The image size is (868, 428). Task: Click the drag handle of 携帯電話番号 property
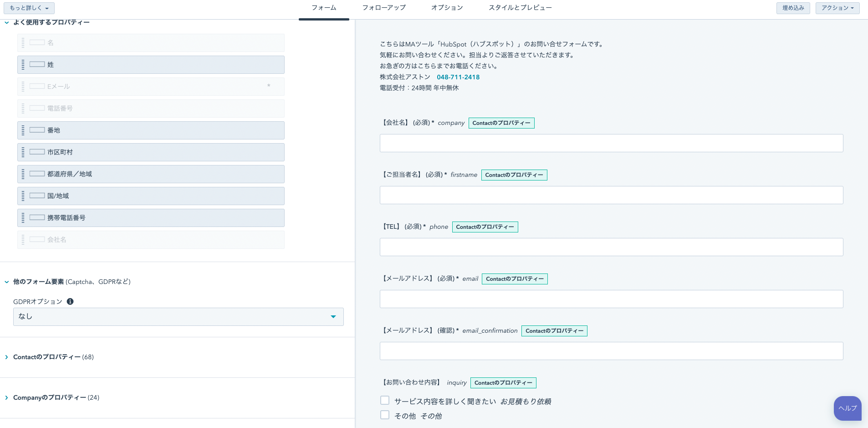click(x=23, y=218)
